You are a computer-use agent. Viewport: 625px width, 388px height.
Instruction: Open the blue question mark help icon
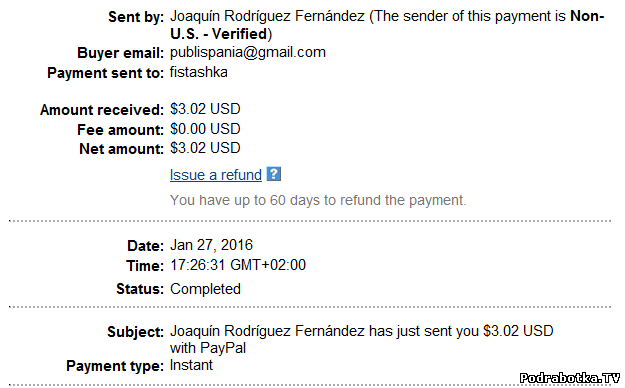coord(274,174)
